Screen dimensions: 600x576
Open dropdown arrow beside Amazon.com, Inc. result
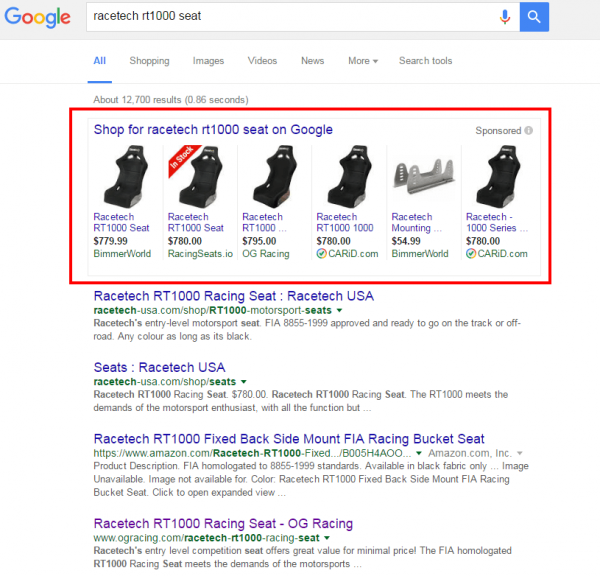click(519, 453)
